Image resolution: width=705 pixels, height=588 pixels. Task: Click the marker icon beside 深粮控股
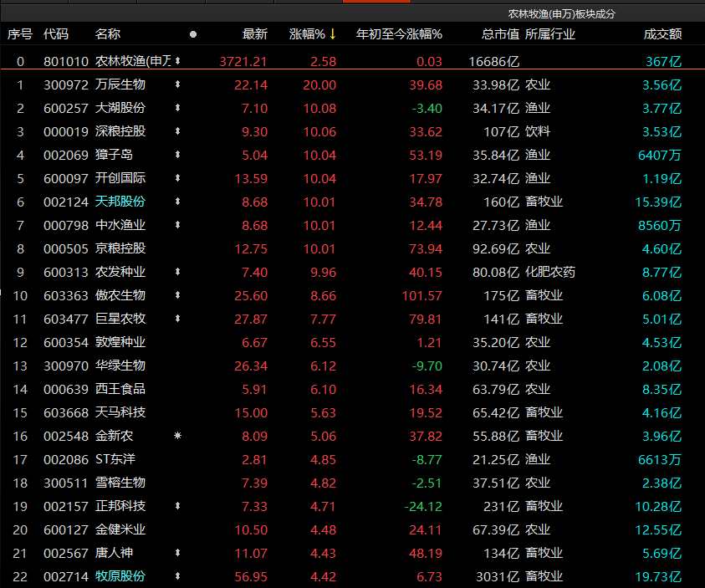pyautogui.click(x=177, y=130)
